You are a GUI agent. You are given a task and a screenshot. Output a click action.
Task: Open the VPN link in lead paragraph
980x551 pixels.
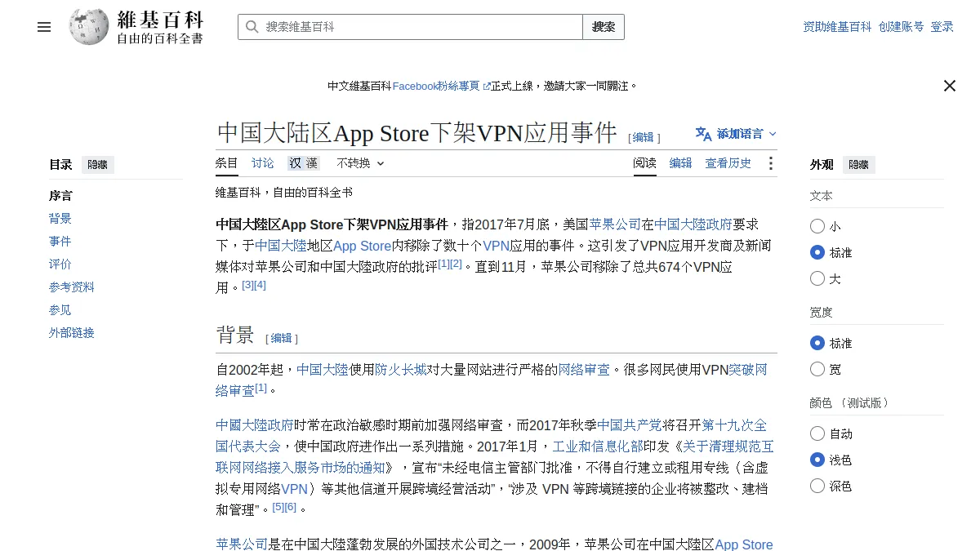point(497,246)
